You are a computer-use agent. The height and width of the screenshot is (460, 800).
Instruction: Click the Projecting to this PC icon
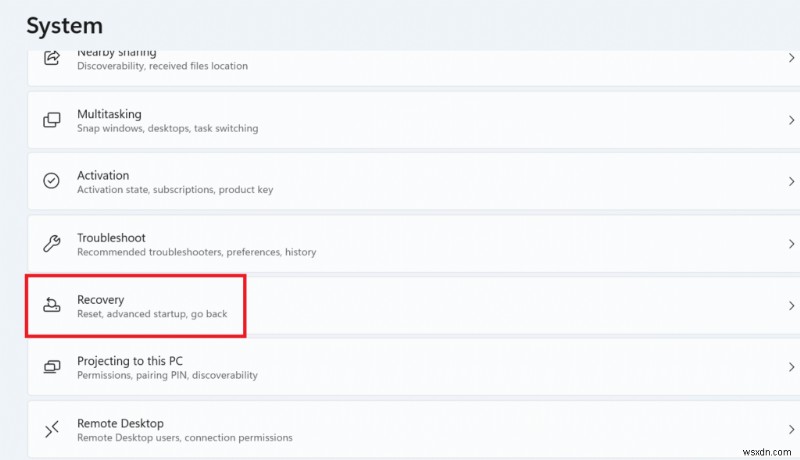(52, 367)
